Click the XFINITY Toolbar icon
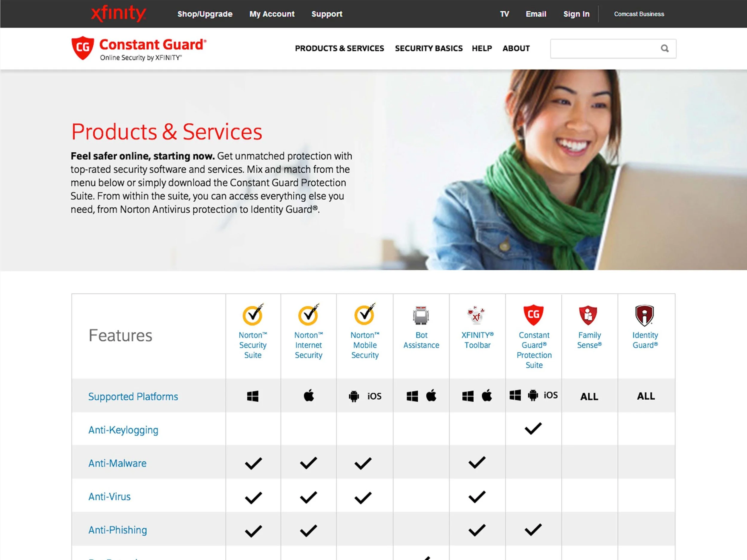Image resolution: width=747 pixels, height=560 pixels. [x=476, y=315]
